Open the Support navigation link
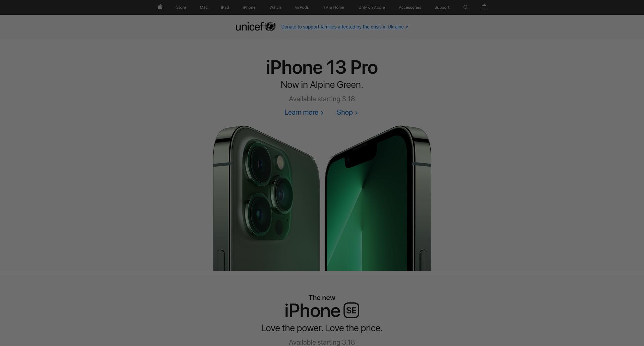The image size is (644, 346). [x=442, y=7]
